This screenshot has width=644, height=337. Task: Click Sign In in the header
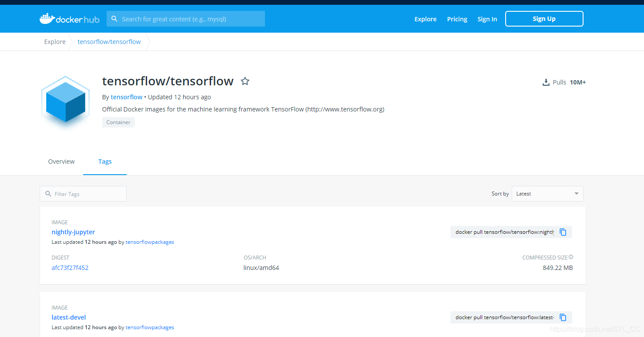click(487, 19)
